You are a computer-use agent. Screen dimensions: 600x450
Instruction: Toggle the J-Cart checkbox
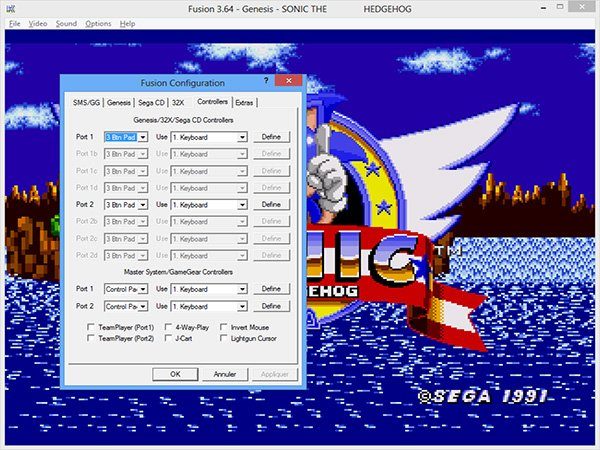click(x=168, y=338)
